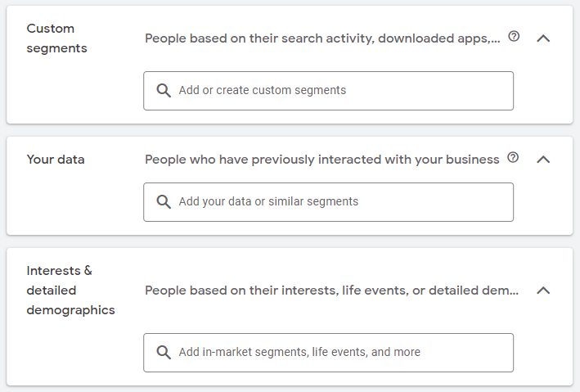Screen dimensions: 580x392
Task: Click magnifier icon in custom segments search box
Action: tap(164, 90)
